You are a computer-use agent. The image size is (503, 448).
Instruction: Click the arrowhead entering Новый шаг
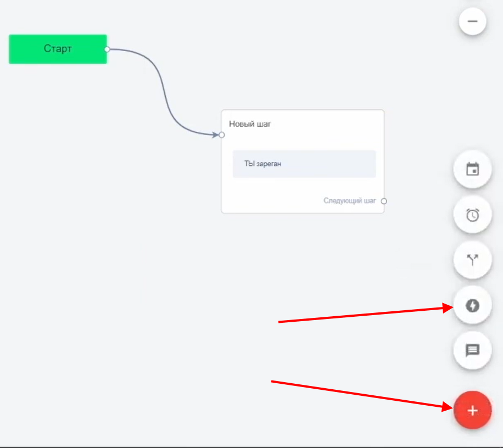[215, 135]
